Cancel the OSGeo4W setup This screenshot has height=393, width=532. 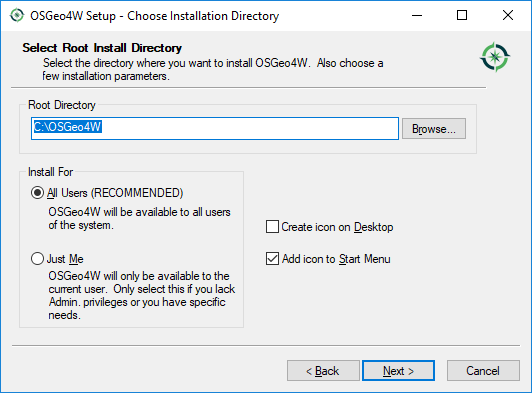[x=483, y=371]
